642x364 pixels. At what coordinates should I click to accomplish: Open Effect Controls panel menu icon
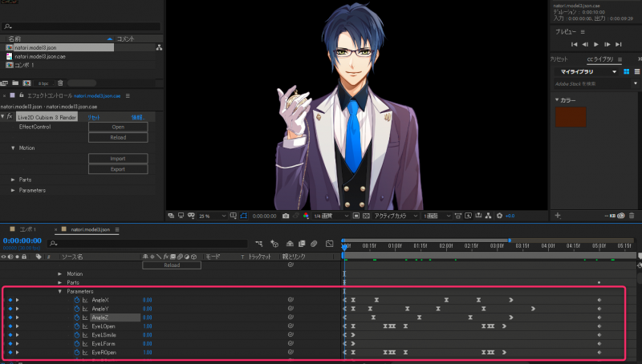128,95
